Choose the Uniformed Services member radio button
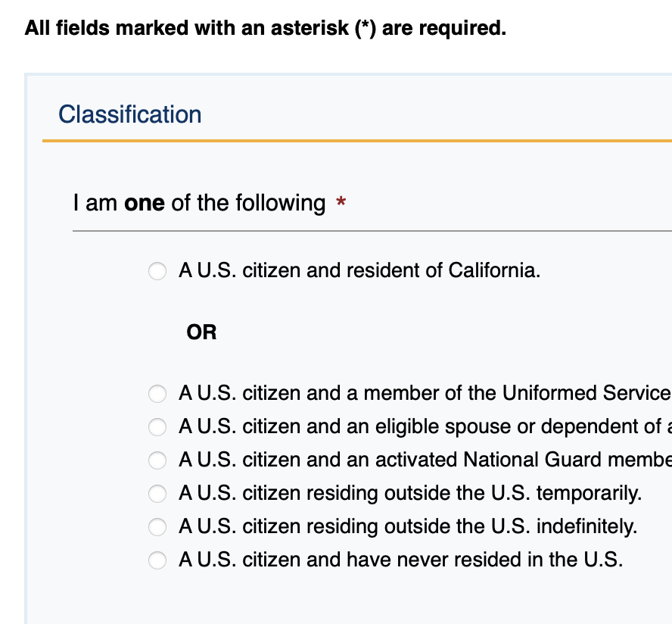The image size is (672, 624). click(157, 394)
